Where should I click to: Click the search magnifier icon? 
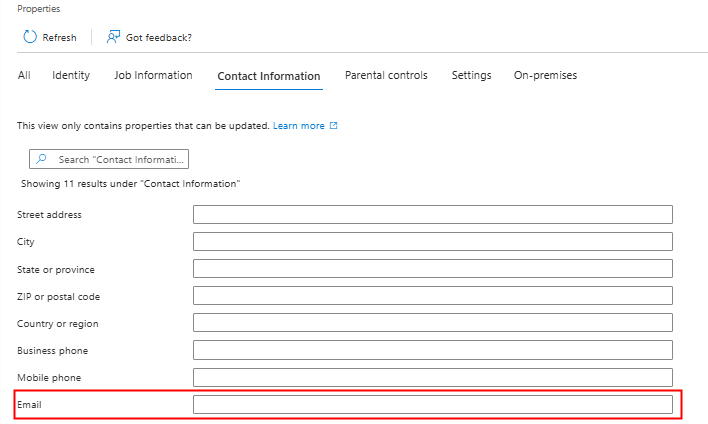tap(42, 159)
